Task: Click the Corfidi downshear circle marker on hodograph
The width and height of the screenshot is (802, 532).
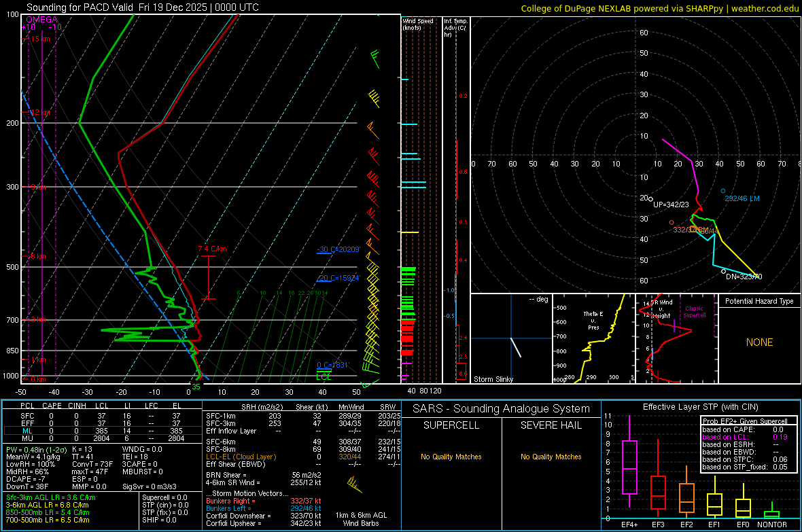Action: coord(723,271)
